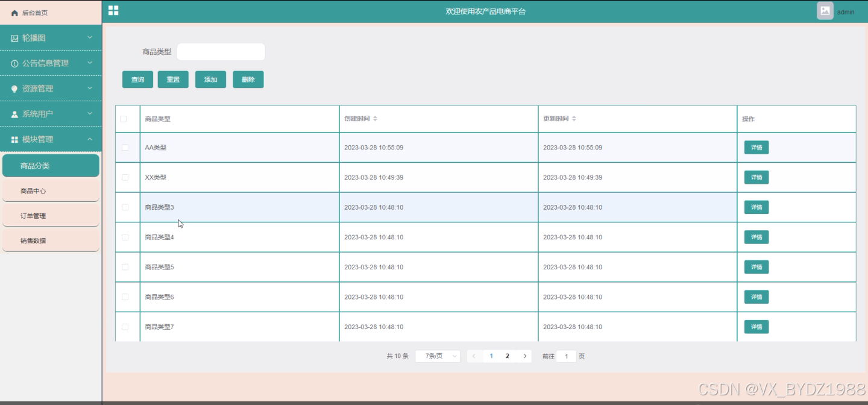Click the 轮播图 picture icon in sidebar
This screenshot has height=405, width=868.
coord(14,38)
